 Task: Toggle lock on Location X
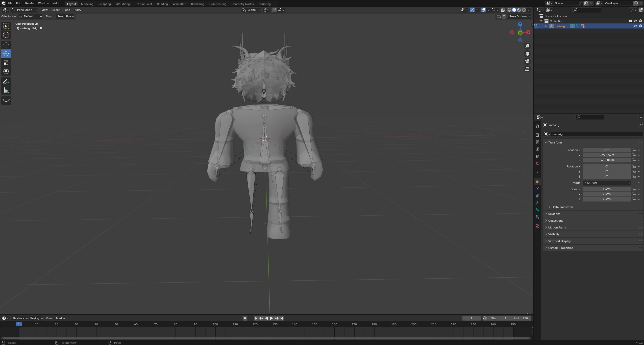[634, 150]
